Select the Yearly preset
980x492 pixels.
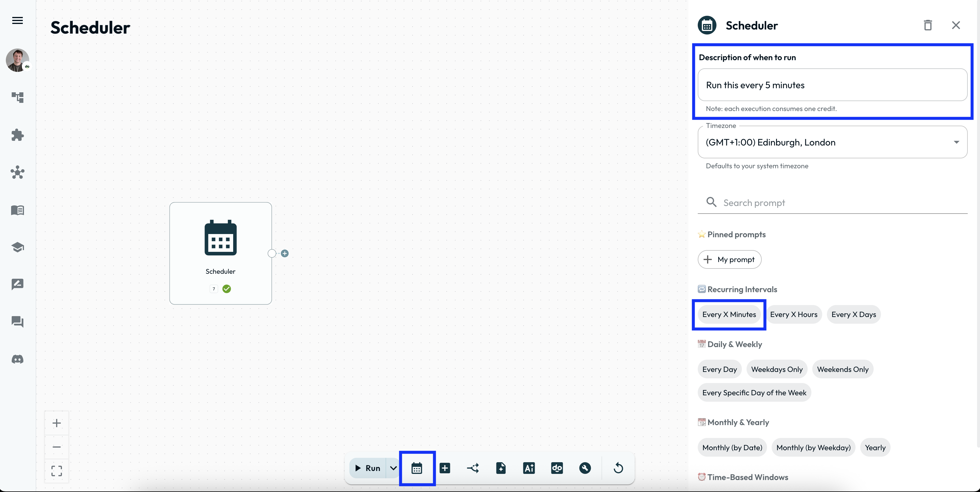point(875,448)
